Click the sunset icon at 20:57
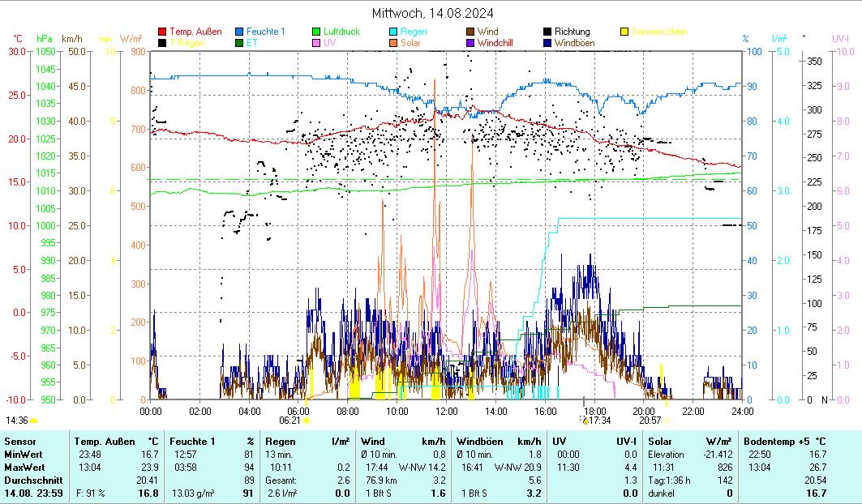This screenshot has height=504, width=862. (667, 421)
